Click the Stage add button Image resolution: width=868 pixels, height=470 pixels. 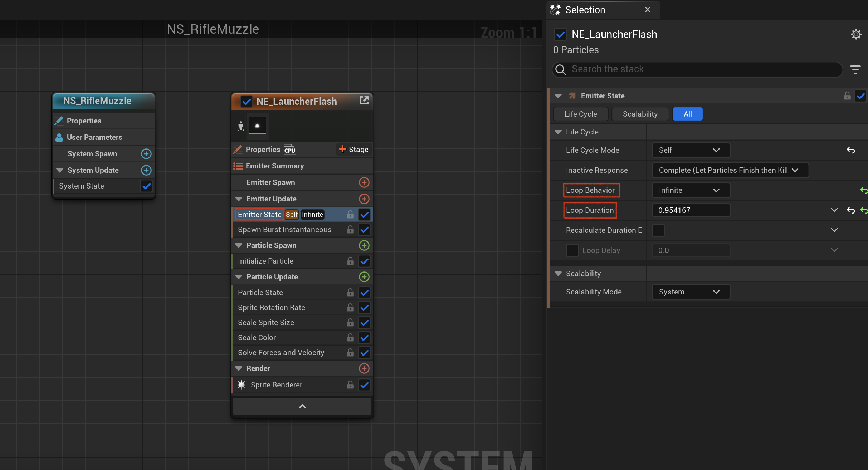pyautogui.click(x=354, y=150)
